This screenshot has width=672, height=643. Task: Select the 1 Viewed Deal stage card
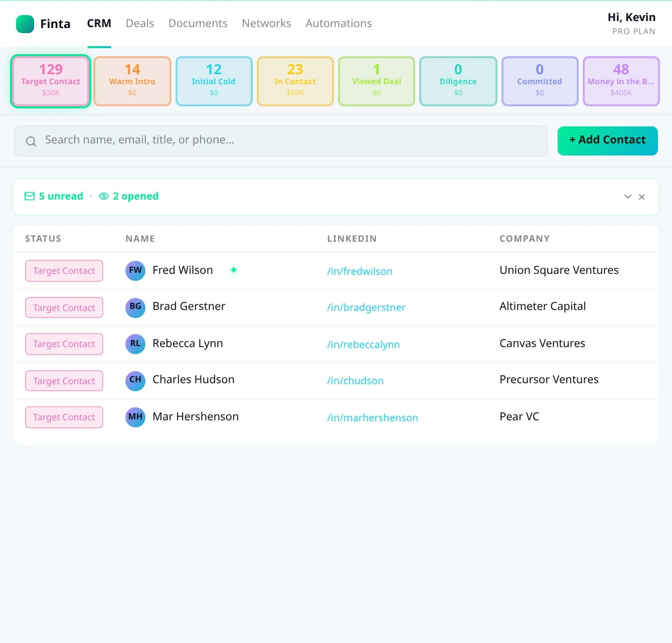(377, 81)
